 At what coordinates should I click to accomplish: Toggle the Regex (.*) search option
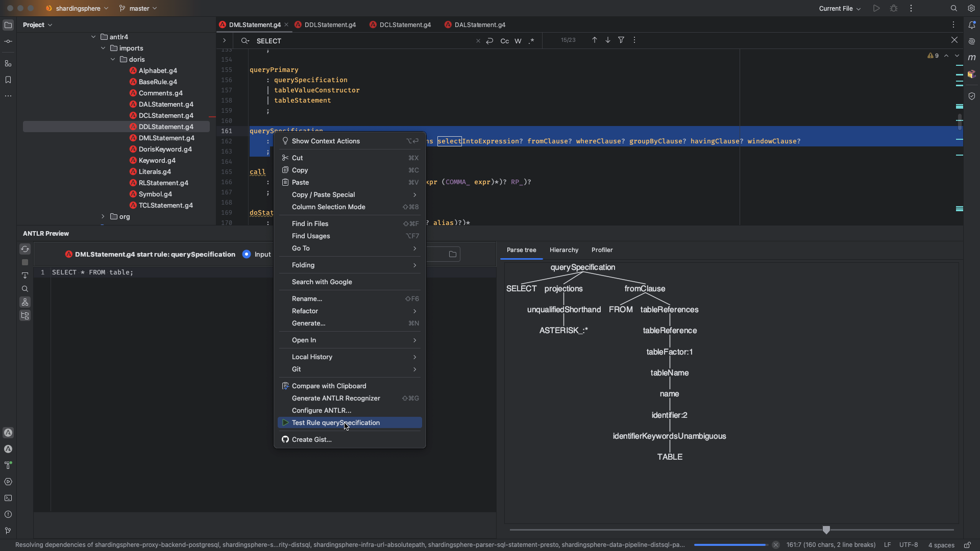point(531,41)
